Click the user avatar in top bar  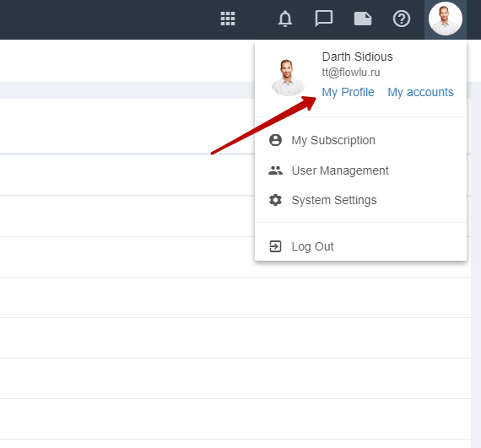coord(446,19)
